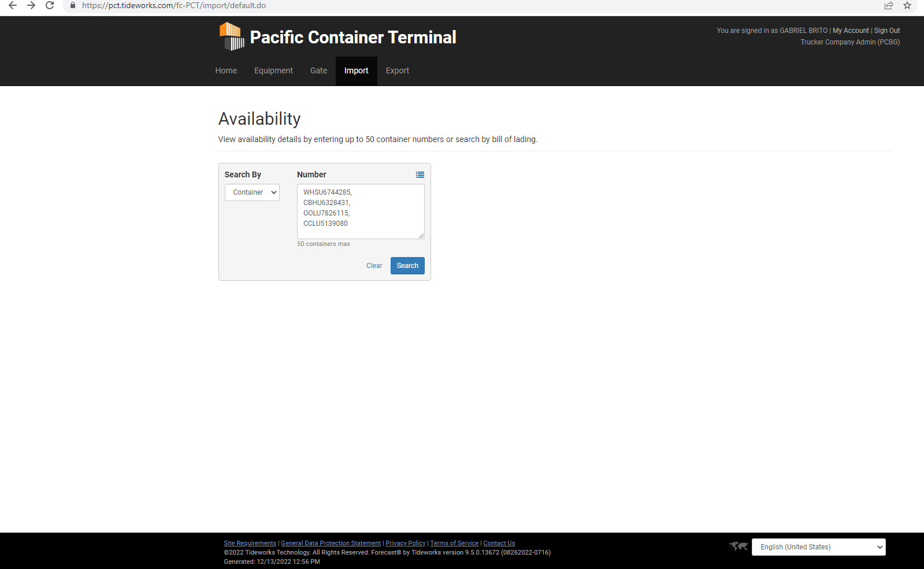Click the Availability heading
The height and width of the screenshot is (569, 924).
point(259,118)
